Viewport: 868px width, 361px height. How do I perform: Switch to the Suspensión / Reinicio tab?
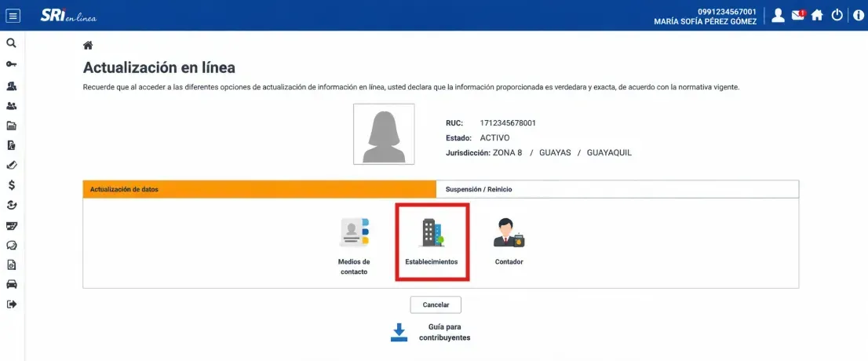pos(617,189)
